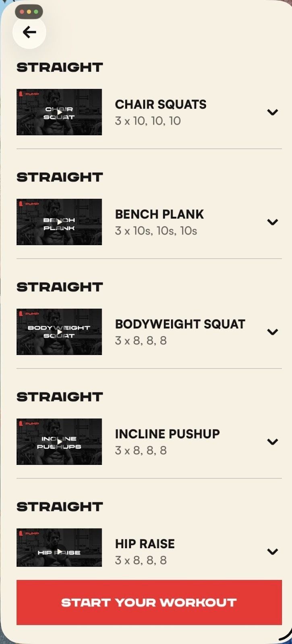This screenshot has width=292, height=644.
Task: Expand the Chair Squats details
Action: (x=273, y=112)
